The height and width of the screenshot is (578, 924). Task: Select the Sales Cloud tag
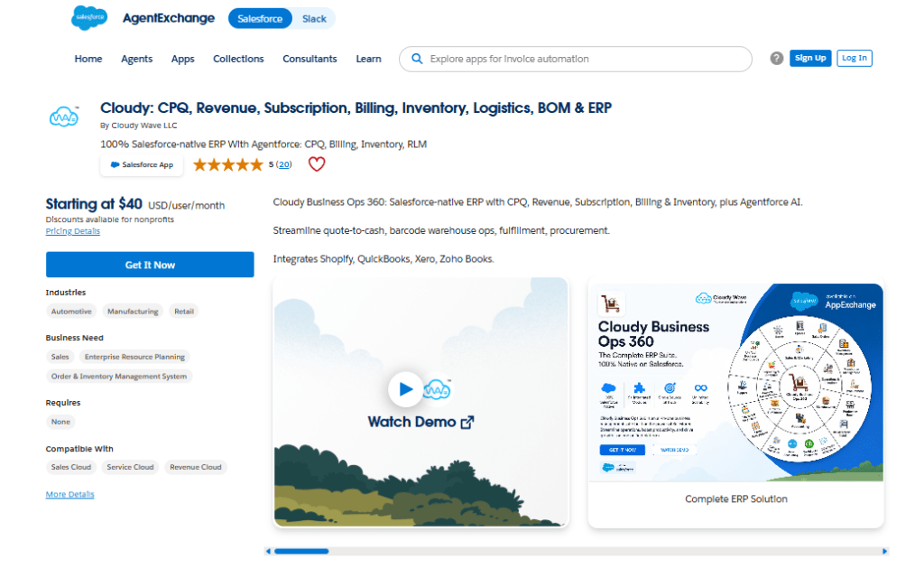coord(70,467)
